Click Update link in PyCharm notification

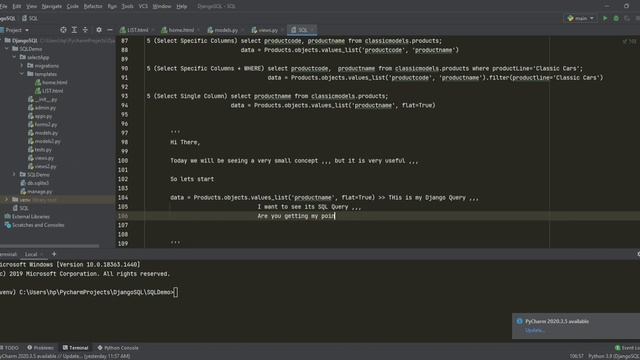click(534, 330)
